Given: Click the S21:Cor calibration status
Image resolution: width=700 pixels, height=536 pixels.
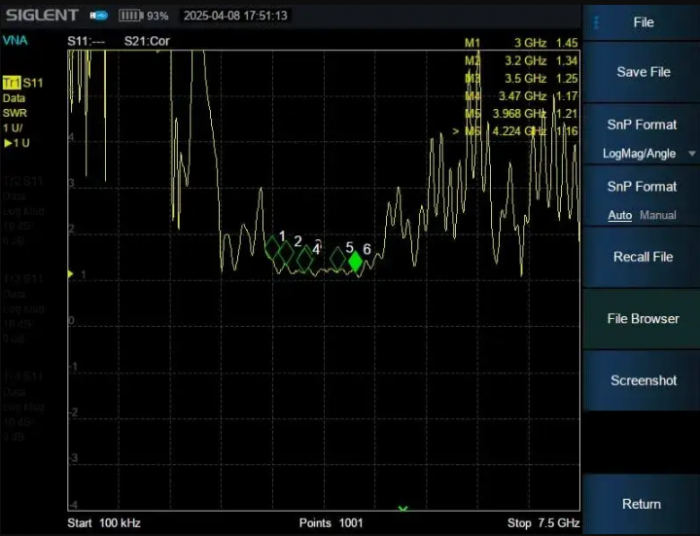Looking at the screenshot, I should (147, 42).
